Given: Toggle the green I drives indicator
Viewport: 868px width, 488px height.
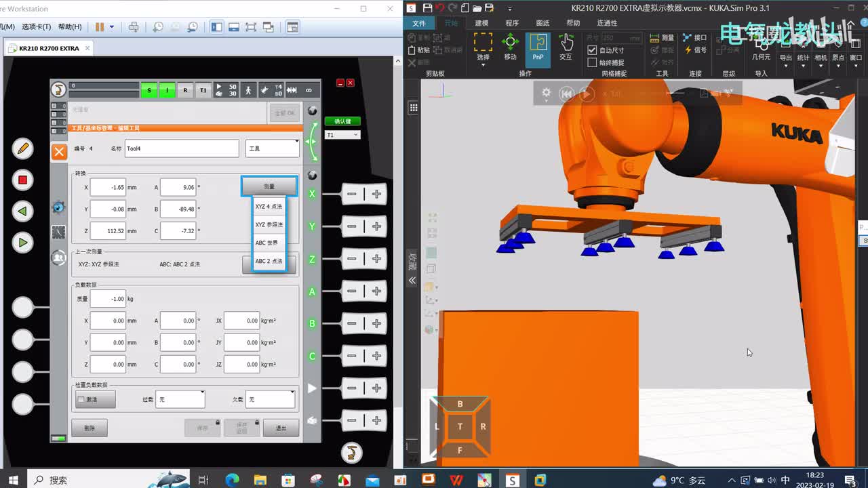Looking at the screenshot, I should click(167, 90).
